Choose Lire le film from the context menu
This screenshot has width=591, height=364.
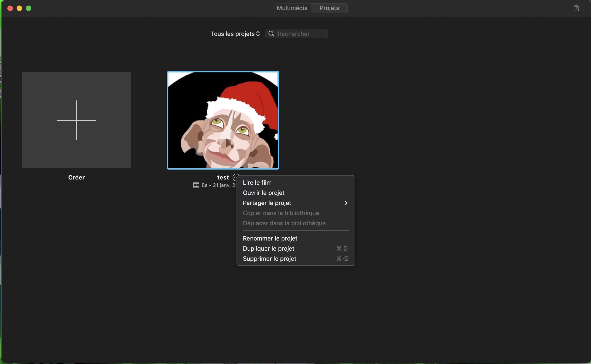(x=257, y=183)
